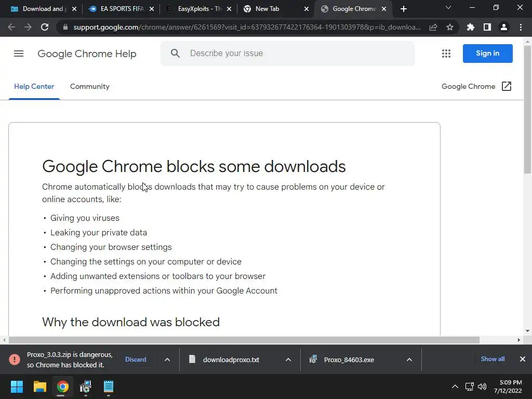
Task: Click the address bar URL
Action: 247,27
